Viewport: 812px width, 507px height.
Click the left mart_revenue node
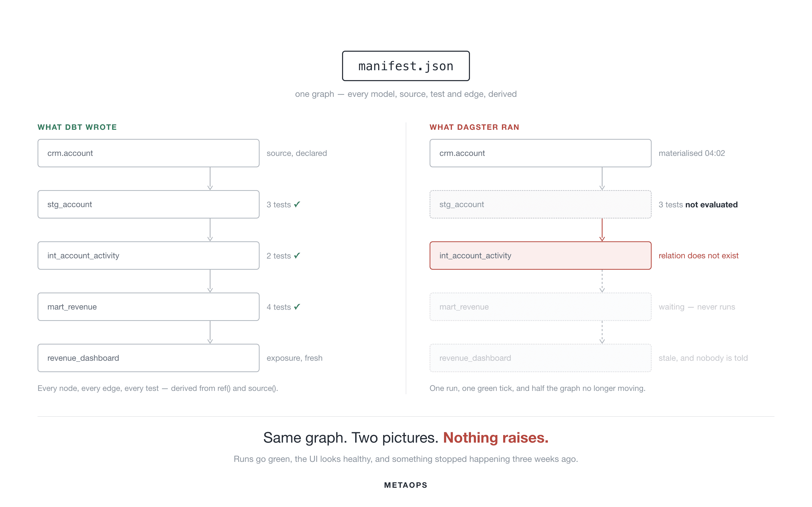(x=148, y=307)
